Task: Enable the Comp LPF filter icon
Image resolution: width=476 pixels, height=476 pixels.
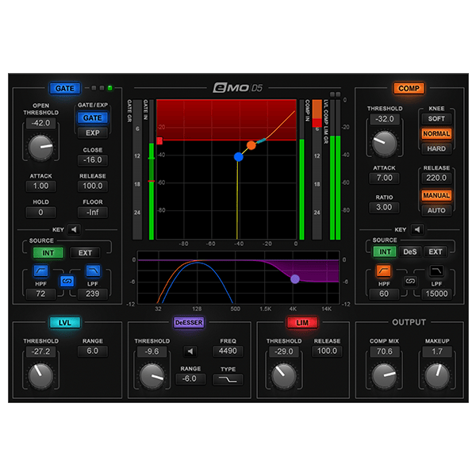Action: coord(436,271)
